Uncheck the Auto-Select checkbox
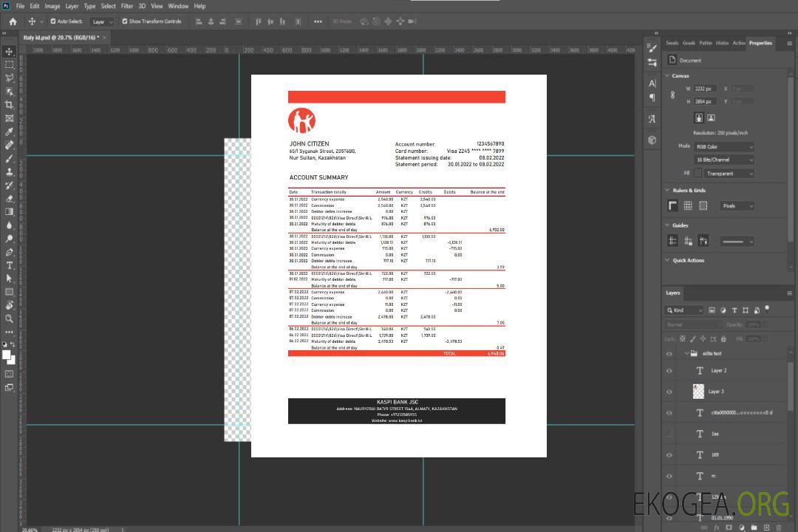This screenshot has width=798, height=532. (x=53, y=21)
